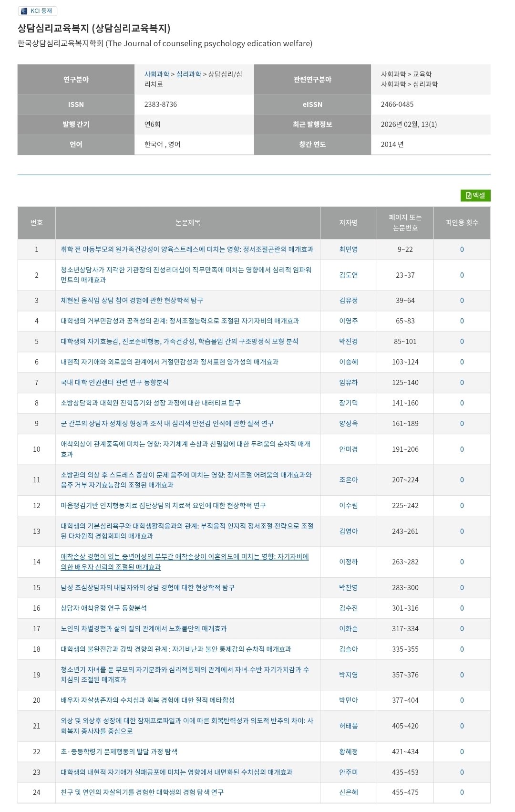Open the 심리과학 category link
Screen dimensions: 515x812
(x=188, y=74)
